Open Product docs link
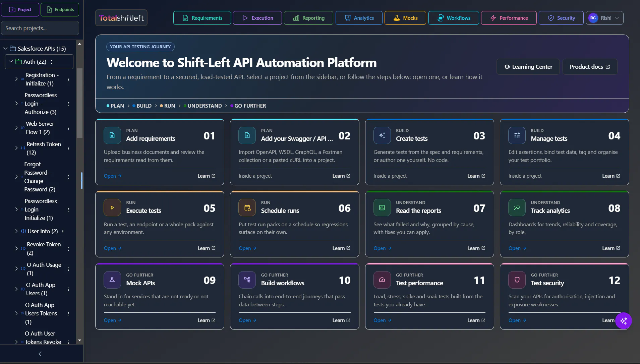640x364 pixels. coord(590,67)
